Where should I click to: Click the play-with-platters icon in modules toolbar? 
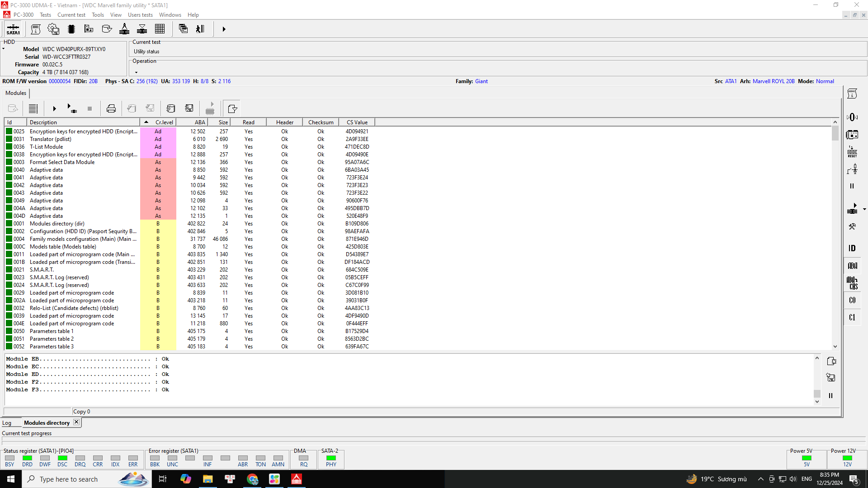pos(72,108)
